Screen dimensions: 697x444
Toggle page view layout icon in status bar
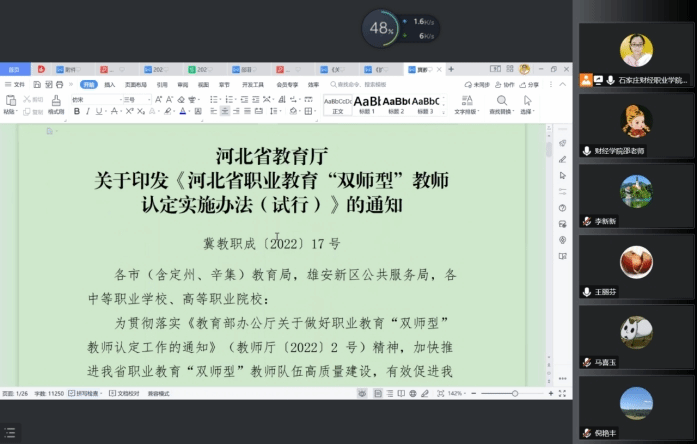(x=378, y=393)
